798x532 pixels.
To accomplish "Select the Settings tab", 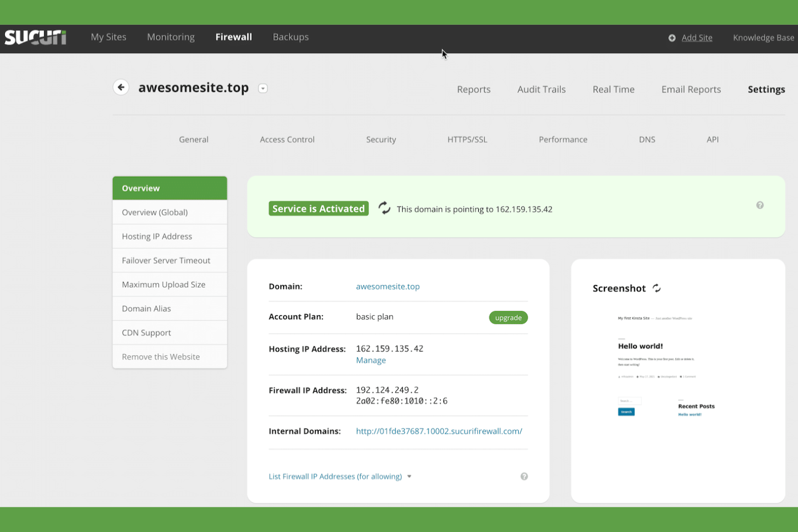I will (x=766, y=89).
